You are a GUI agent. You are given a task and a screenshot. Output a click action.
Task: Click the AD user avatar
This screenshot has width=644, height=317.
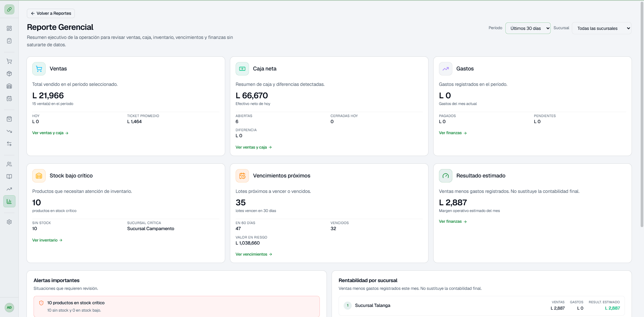(x=9, y=308)
